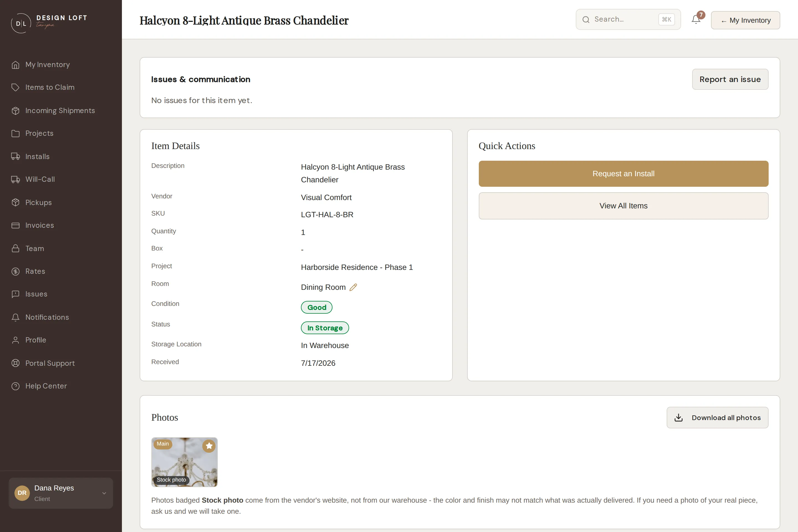Focus the Search field
798x532 pixels.
tap(628, 20)
